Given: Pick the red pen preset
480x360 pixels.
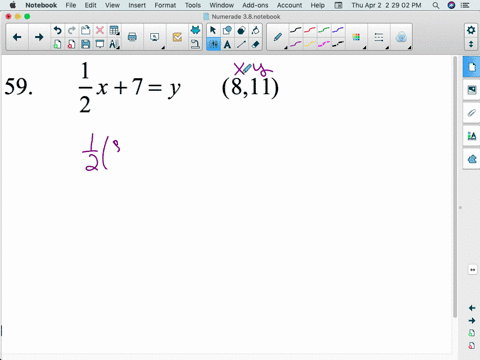Looking at the screenshot, I should pos(310,30).
